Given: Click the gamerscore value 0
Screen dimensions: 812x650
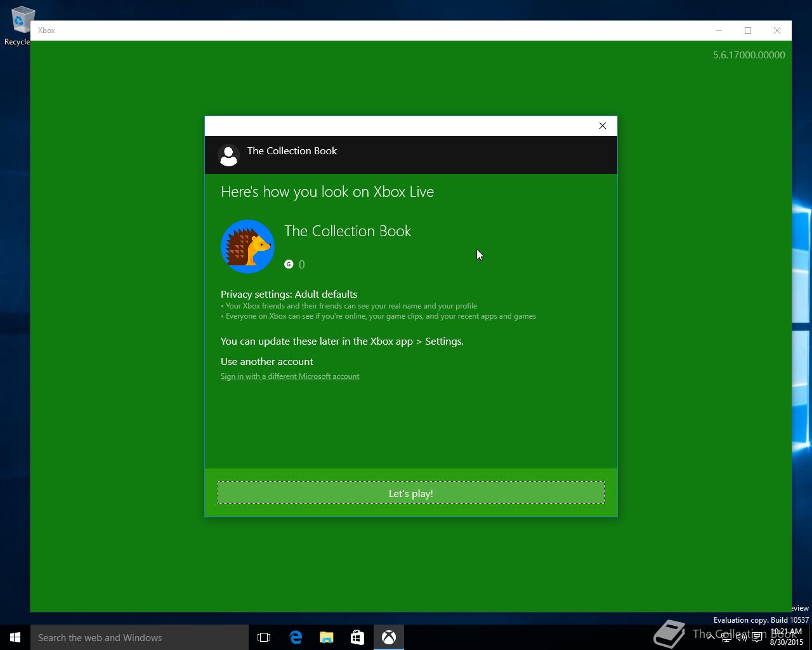Looking at the screenshot, I should [302, 265].
